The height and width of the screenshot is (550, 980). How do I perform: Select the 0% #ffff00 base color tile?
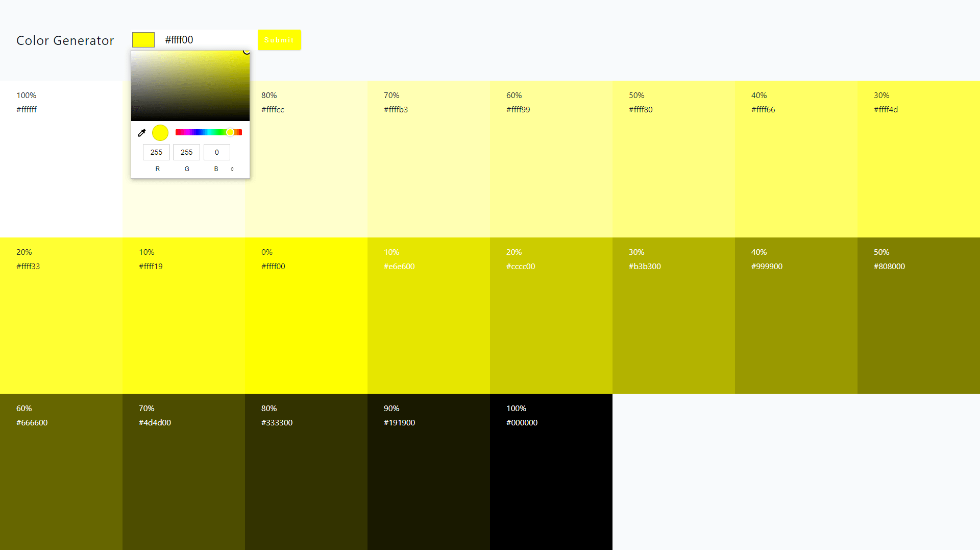click(306, 316)
